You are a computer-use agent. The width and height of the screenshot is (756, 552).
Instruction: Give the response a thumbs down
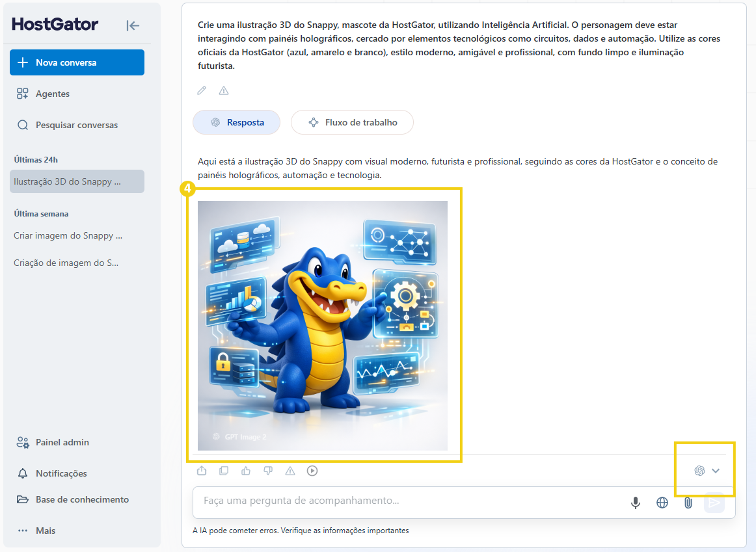(268, 471)
